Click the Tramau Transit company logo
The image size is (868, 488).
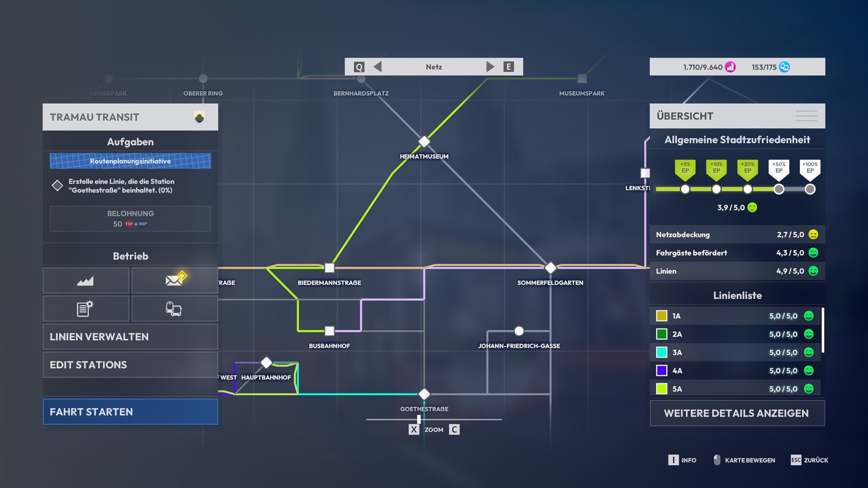point(199,117)
